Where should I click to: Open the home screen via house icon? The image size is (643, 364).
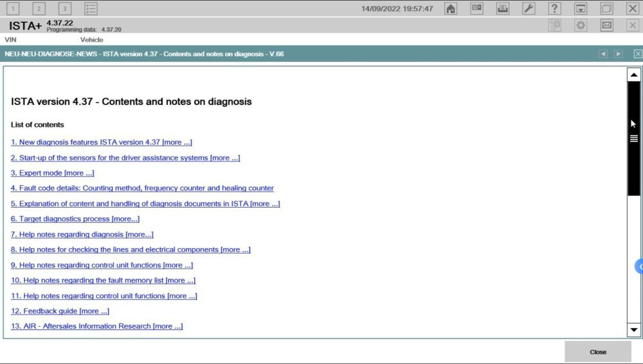(451, 8)
